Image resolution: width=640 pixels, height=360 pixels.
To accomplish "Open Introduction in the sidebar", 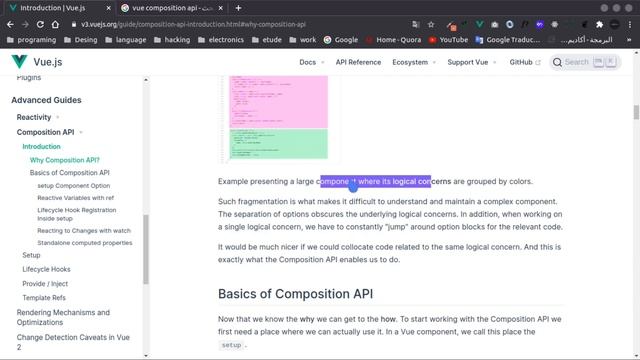I will (41, 146).
